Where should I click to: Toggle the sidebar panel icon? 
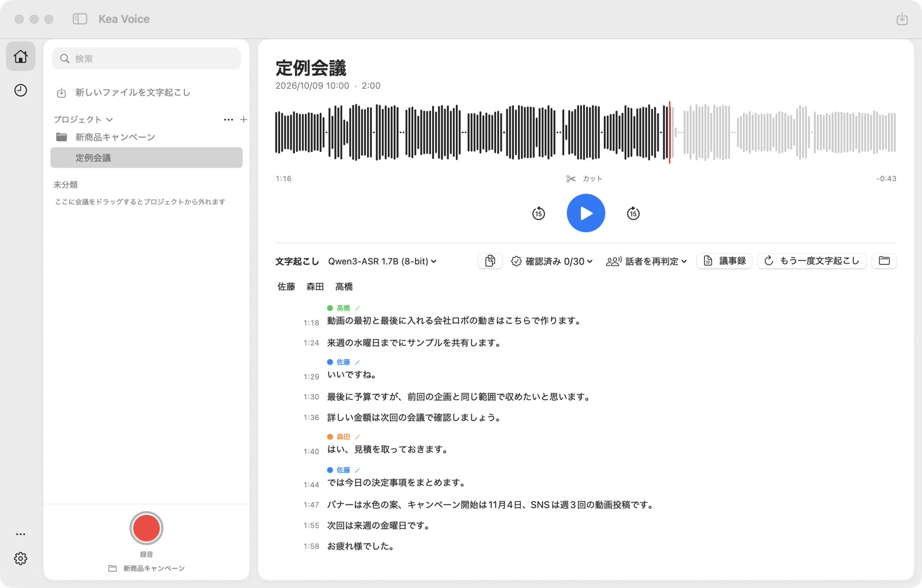(80, 19)
